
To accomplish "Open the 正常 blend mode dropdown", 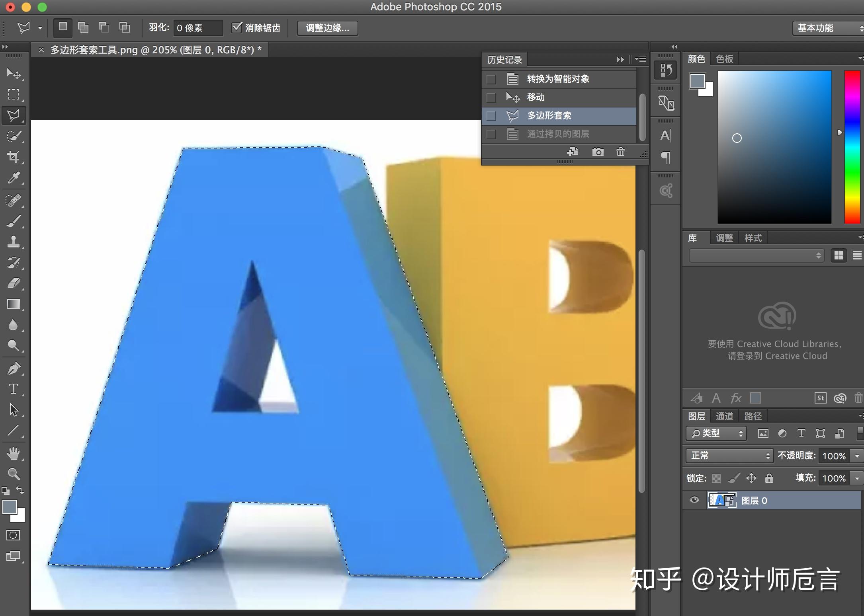I will [x=729, y=456].
